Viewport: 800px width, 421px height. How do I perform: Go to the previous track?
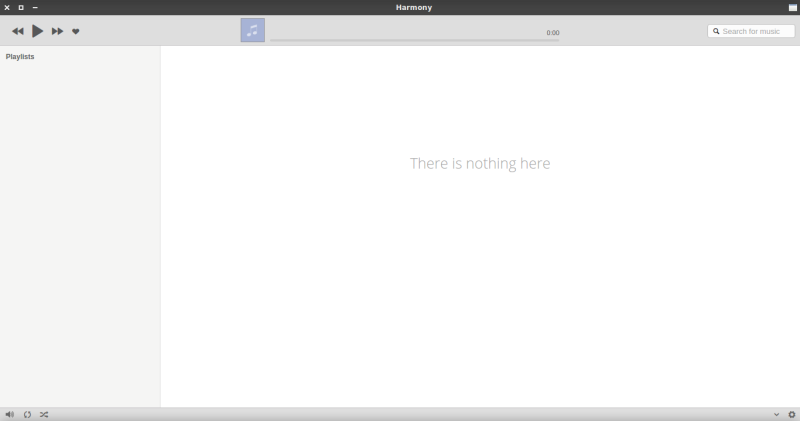point(18,31)
